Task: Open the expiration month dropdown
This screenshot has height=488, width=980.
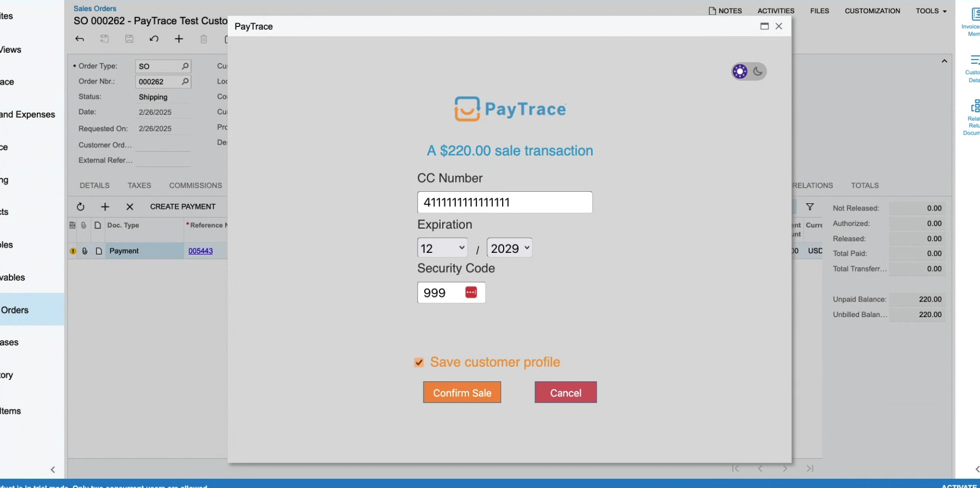Action: [442, 248]
